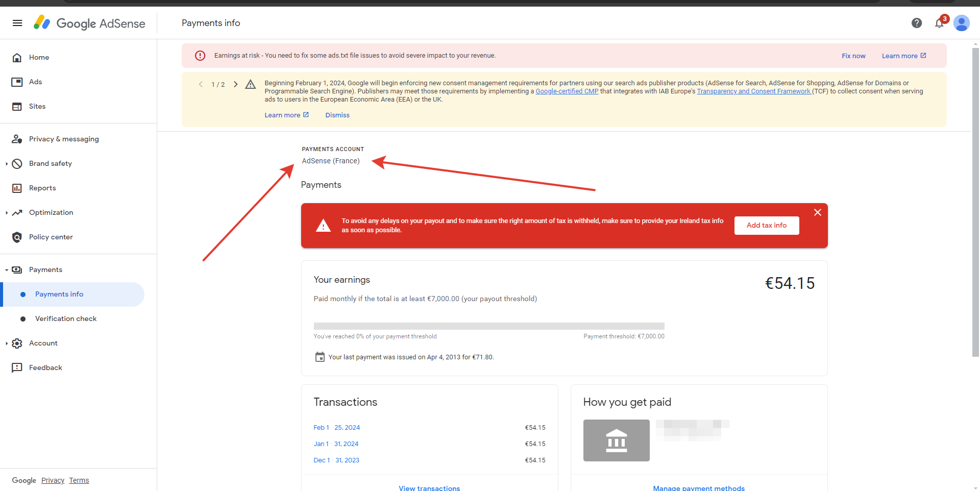Open Sites in the sidebar

pyautogui.click(x=37, y=106)
